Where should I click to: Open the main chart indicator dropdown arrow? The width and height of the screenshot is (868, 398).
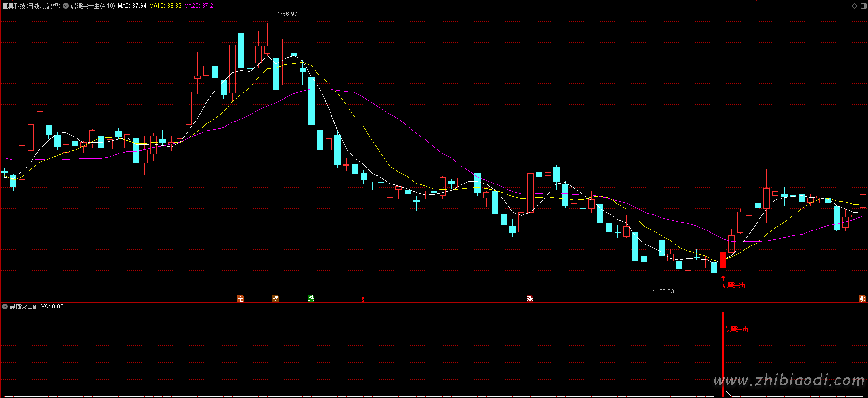point(66,6)
